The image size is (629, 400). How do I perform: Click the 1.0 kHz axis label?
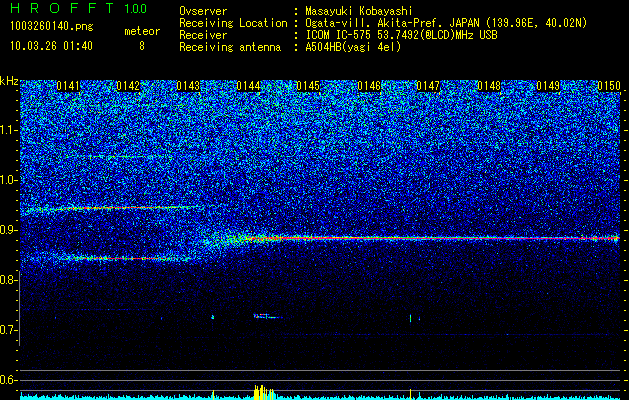8,180
